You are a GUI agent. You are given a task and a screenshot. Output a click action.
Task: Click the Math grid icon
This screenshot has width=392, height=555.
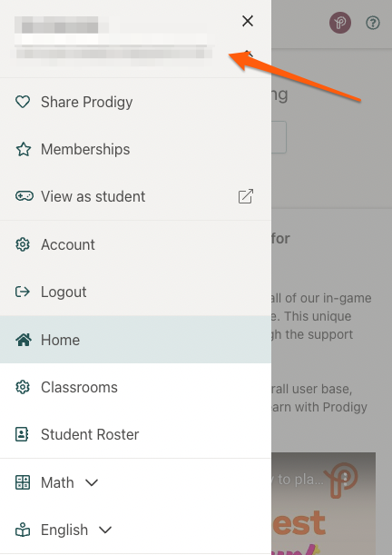click(x=23, y=482)
